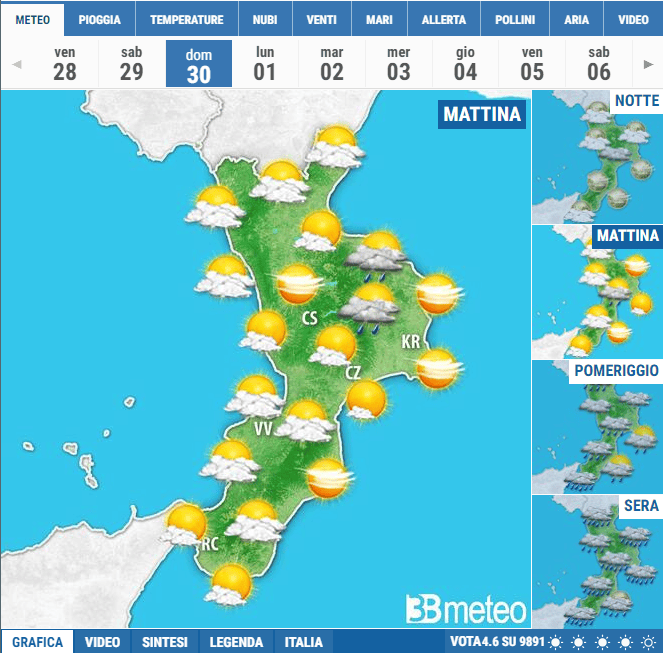Open the VIDEO bottom tab
The height and width of the screenshot is (653, 663).
[x=102, y=642]
